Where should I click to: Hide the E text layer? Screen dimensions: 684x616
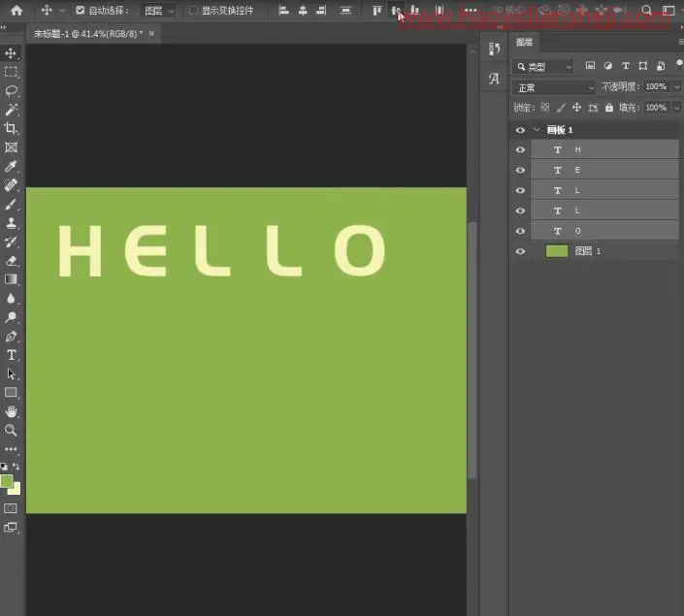[x=520, y=170]
